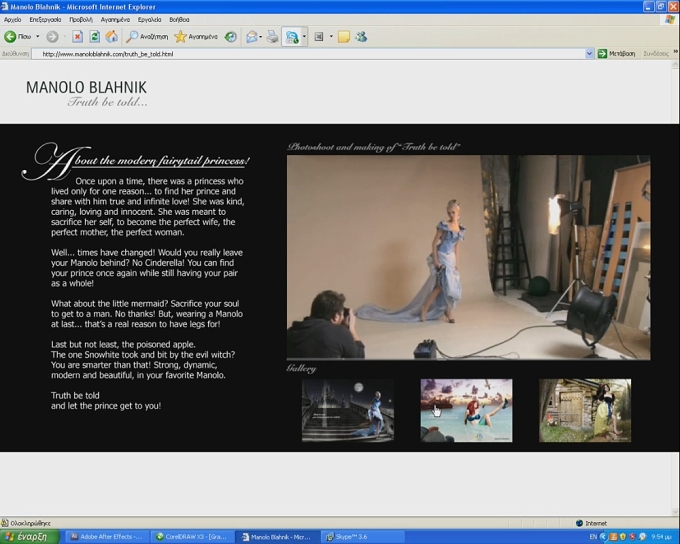680x544 pixels.
Task: Click the έναρξη Start button
Action: pyautogui.click(x=29, y=537)
